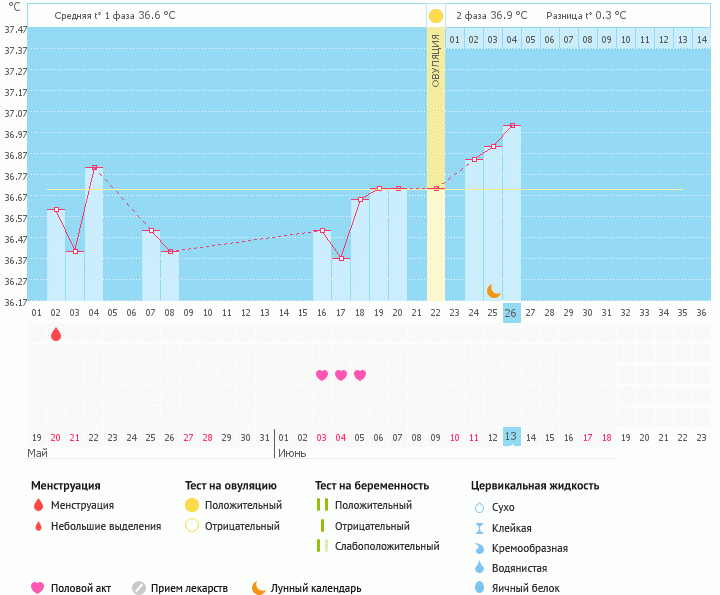Click the temperature point on cycle day 04
Viewport: 720px width, 595px height.
94,168
